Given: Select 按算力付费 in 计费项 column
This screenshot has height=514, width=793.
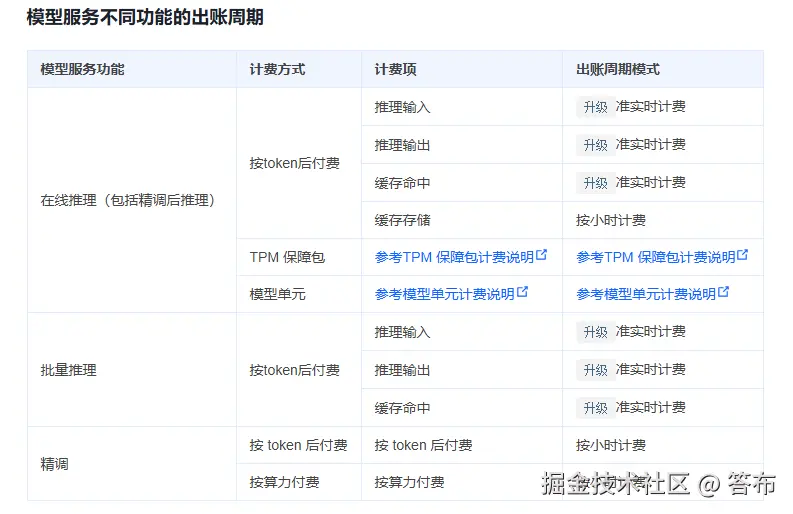Looking at the screenshot, I should pos(410,482).
